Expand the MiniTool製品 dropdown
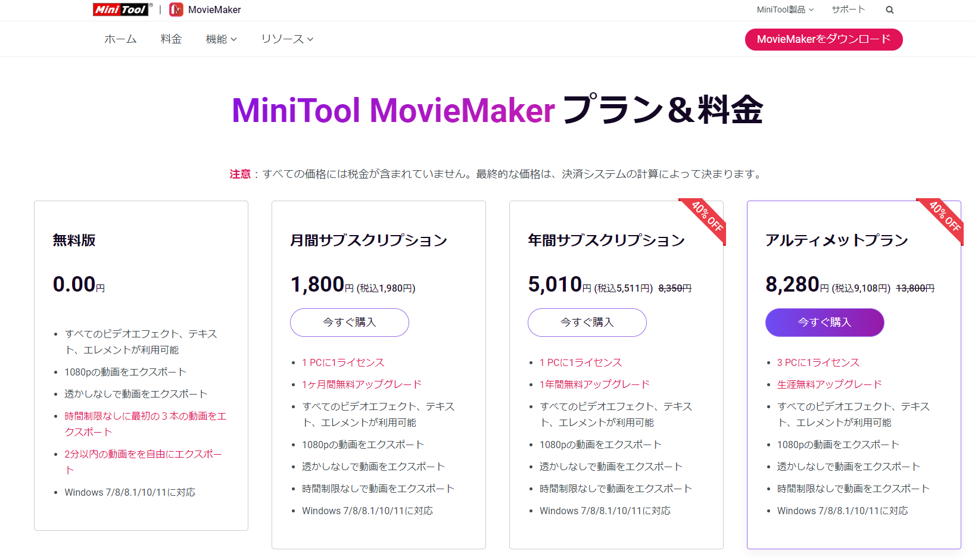 [785, 10]
